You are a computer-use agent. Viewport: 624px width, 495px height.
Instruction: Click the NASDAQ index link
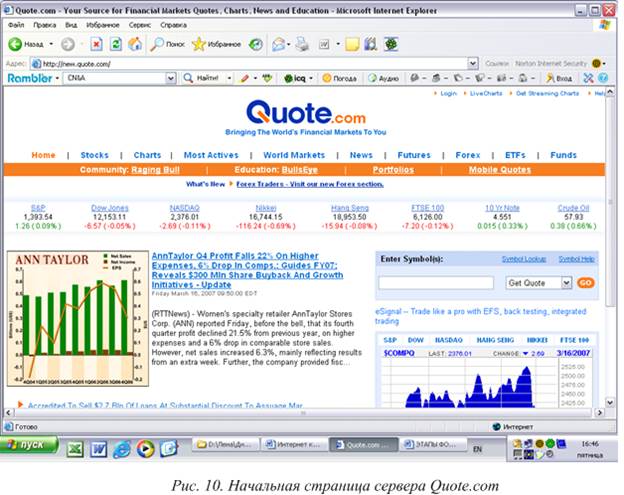tap(184, 208)
